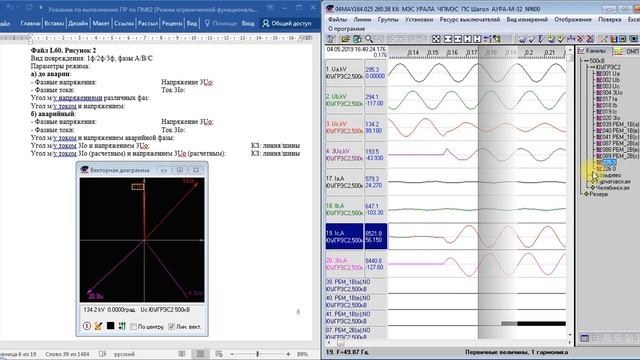Expand the Челябинская tree node
The width and height of the screenshot is (640, 360).
click(593, 188)
